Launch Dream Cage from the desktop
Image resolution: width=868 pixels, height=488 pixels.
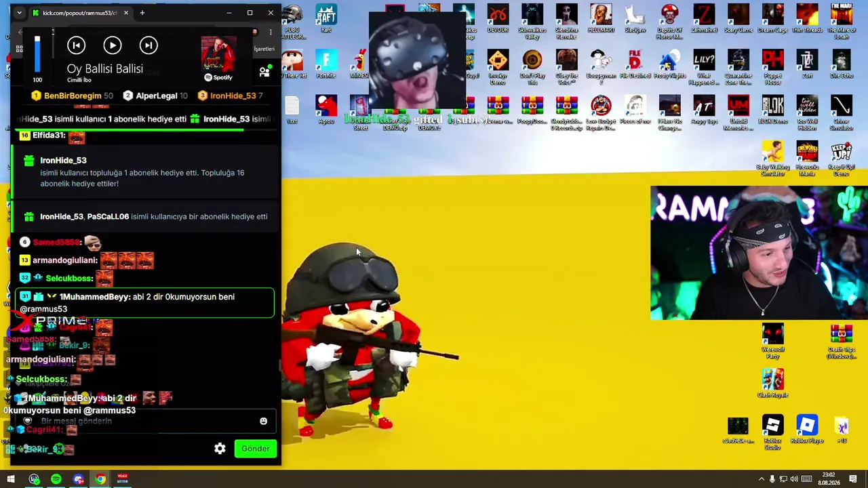pos(772,18)
